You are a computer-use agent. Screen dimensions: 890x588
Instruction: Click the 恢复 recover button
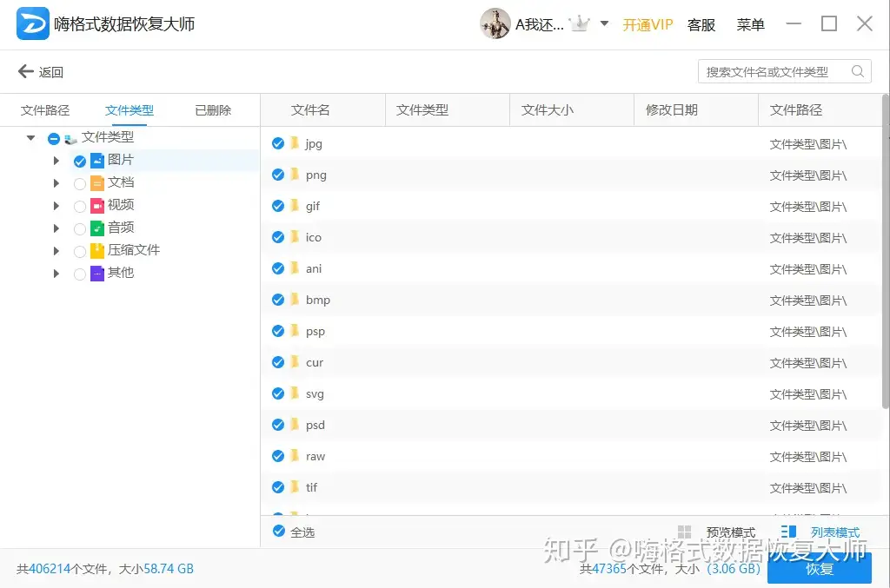[x=819, y=568]
